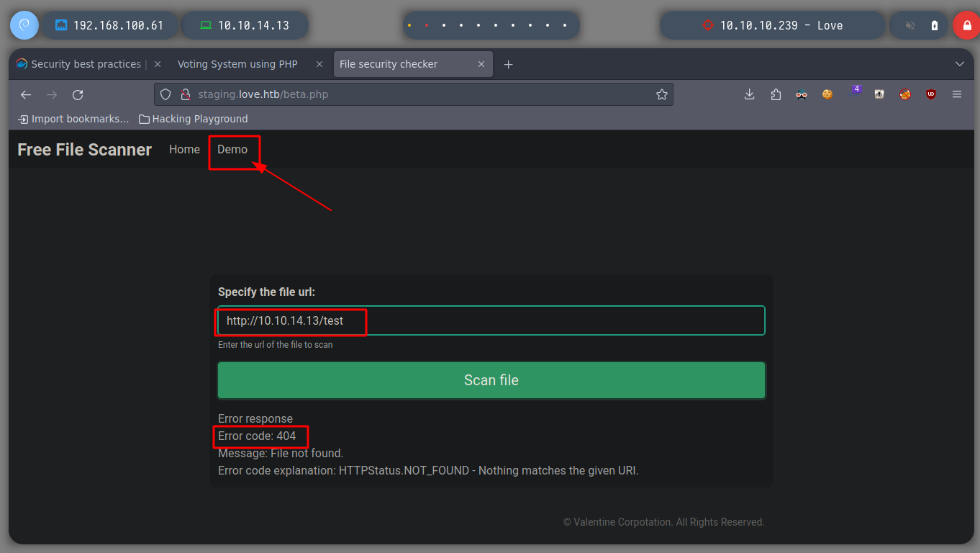Click the insecure padlock site info icon
This screenshot has width=980, height=553.
pos(185,94)
